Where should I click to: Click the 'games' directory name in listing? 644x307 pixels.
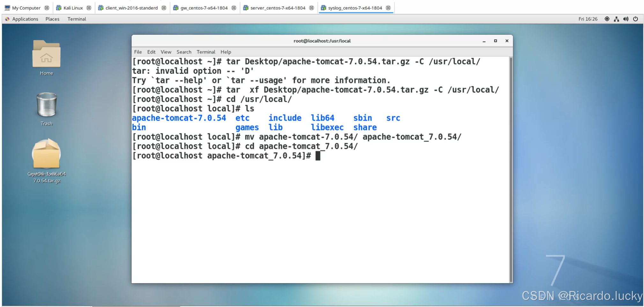(x=247, y=128)
